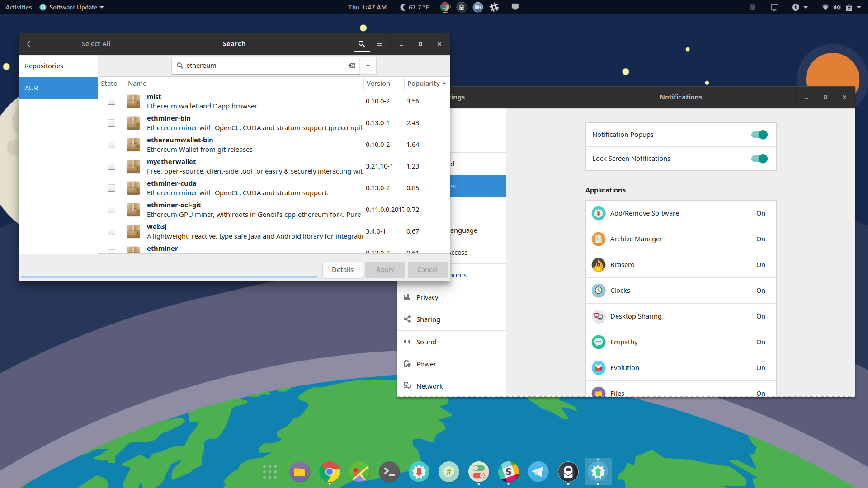Image resolution: width=868 pixels, height=488 pixels.
Task: Open the terminal from the dock
Action: (389, 472)
